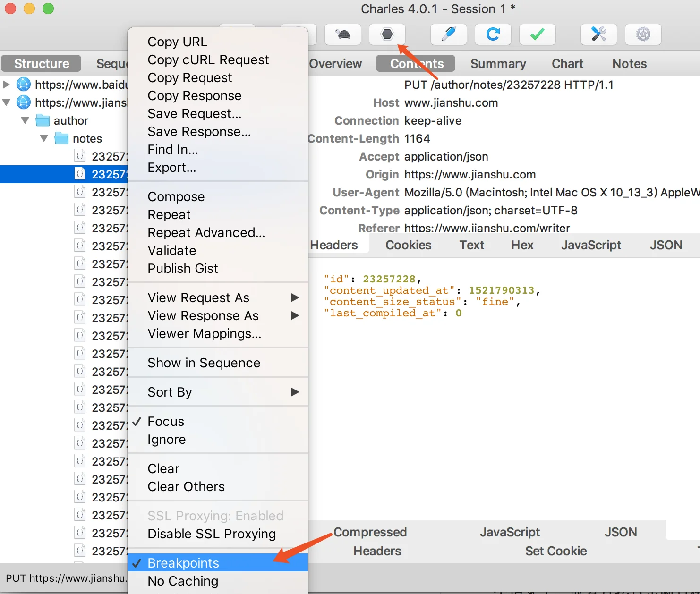700x594 pixels.
Task: Select Save Request... menu item
Action: click(218, 113)
